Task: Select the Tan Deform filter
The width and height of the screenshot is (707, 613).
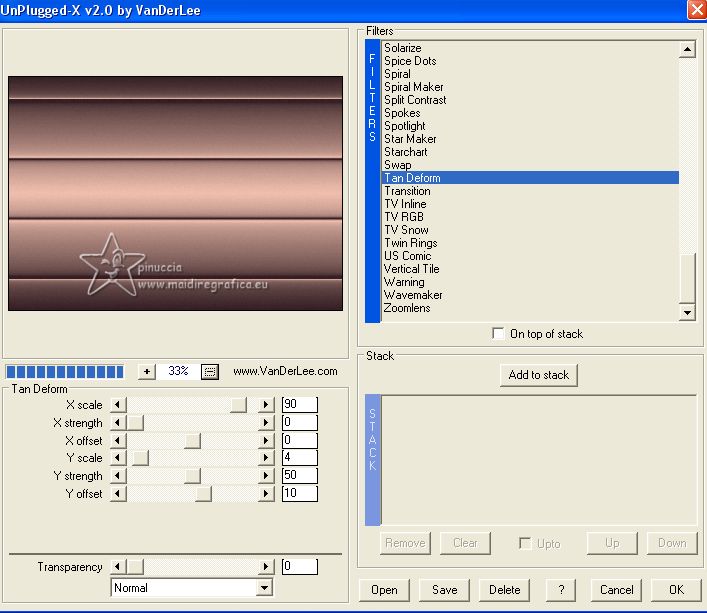Action: tap(530, 178)
